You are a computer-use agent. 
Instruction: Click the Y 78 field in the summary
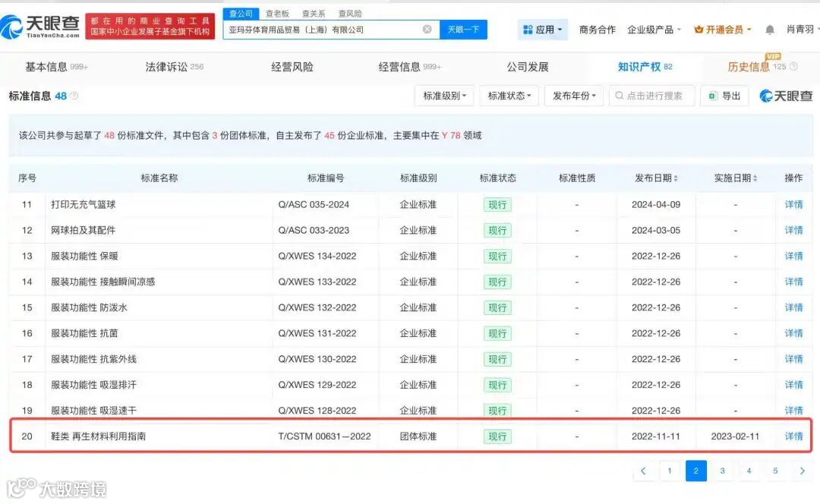coord(451,135)
